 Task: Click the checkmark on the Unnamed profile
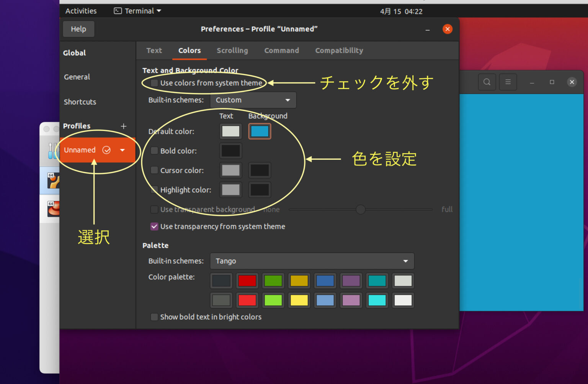107,150
